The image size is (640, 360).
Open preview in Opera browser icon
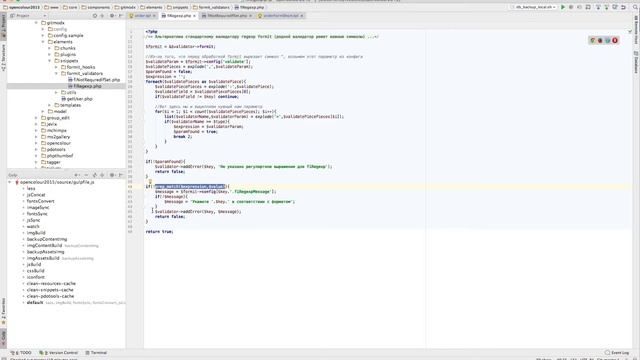(x=615, y=40)
